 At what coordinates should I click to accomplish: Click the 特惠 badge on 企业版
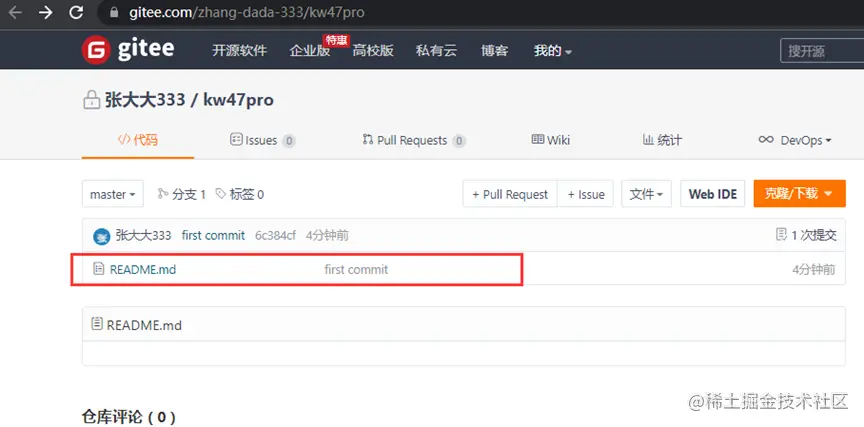click(x=336, y=40)
